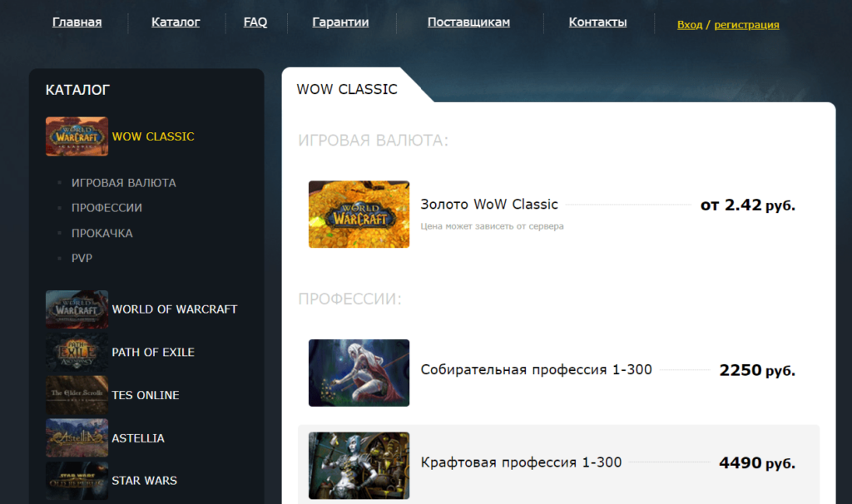This screenshot has width=852, height=504.
Task: Select WOW CLASSIC catalog title
Action: pyautogui.click(x=153, y=136)
